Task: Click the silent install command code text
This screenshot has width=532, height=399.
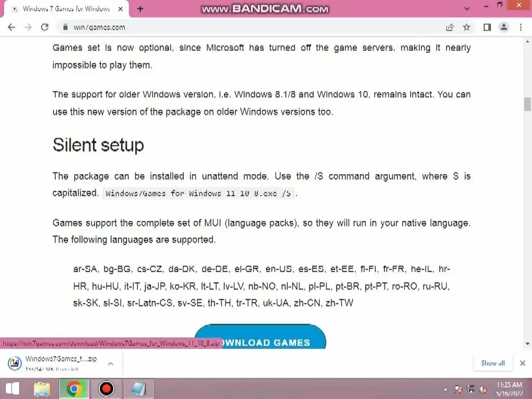Action: (198, 193)
